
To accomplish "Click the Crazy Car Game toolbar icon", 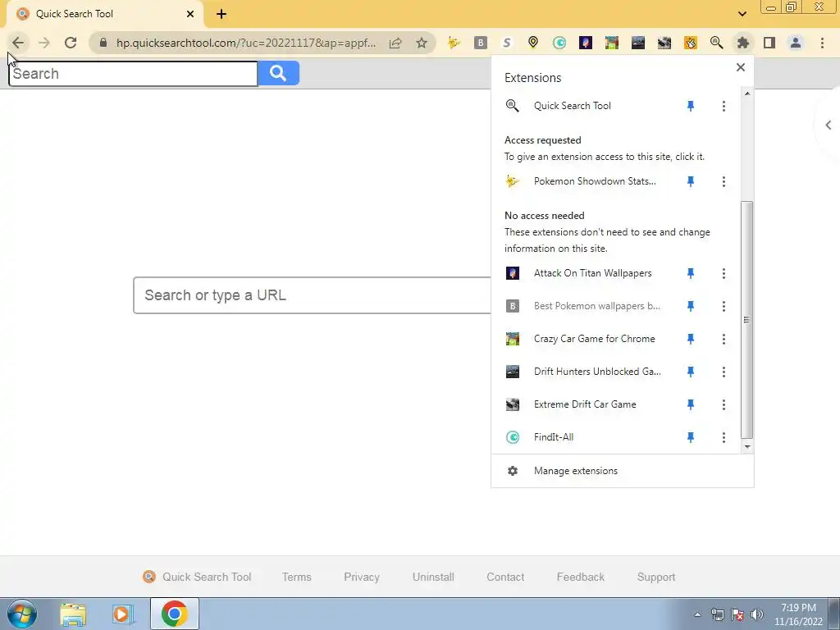I will pos(612,43).
